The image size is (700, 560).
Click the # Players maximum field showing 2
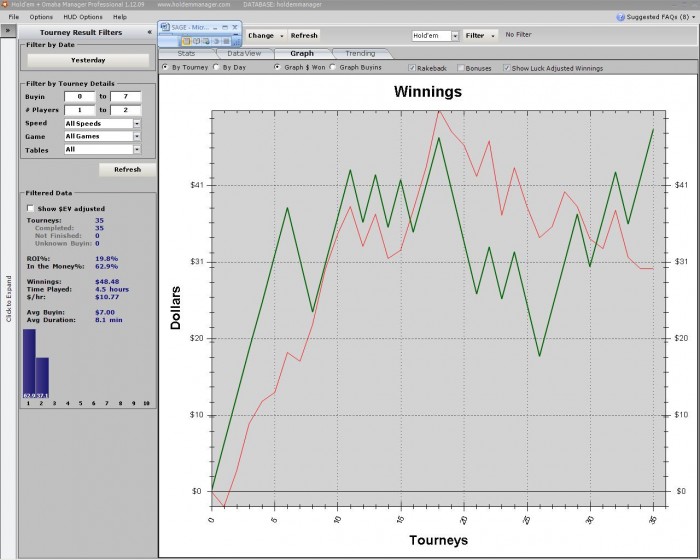point(125,110)
